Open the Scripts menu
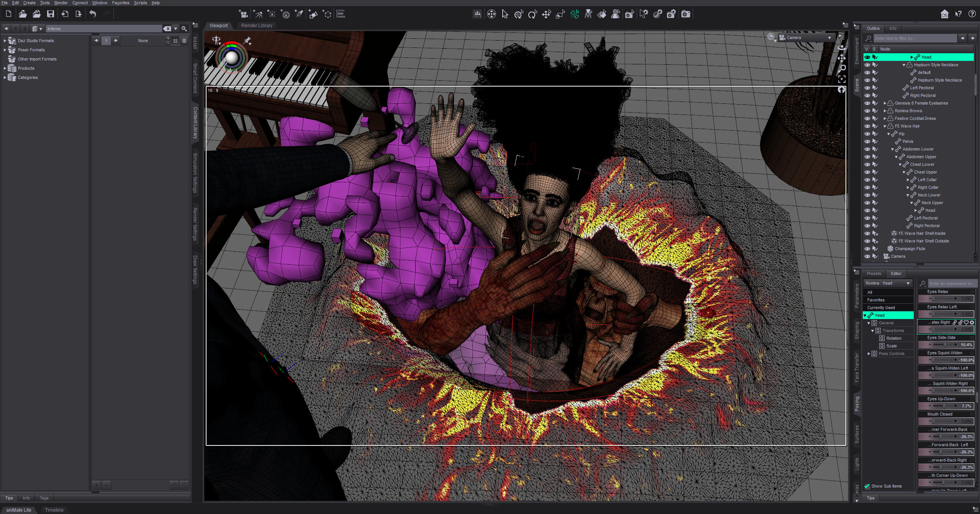This screenshot has width=980, height=514. [140, 3]
